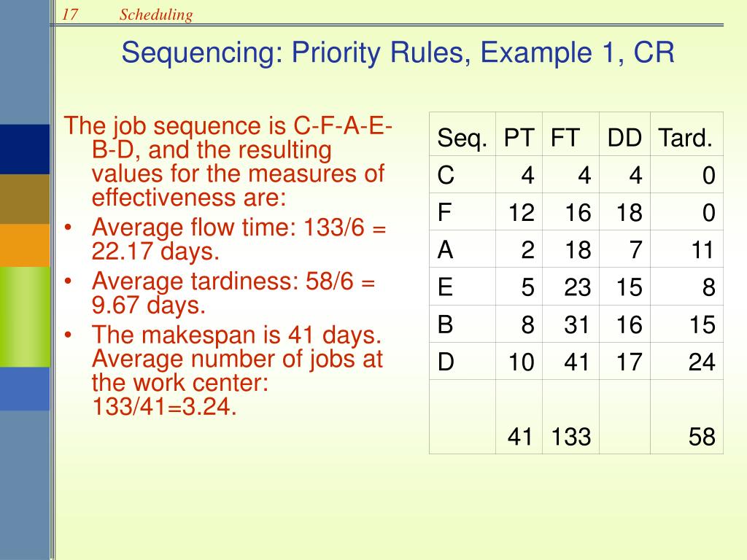Click the orange color block in sidebar
The image size is (747, 560).
click(25, 245)
